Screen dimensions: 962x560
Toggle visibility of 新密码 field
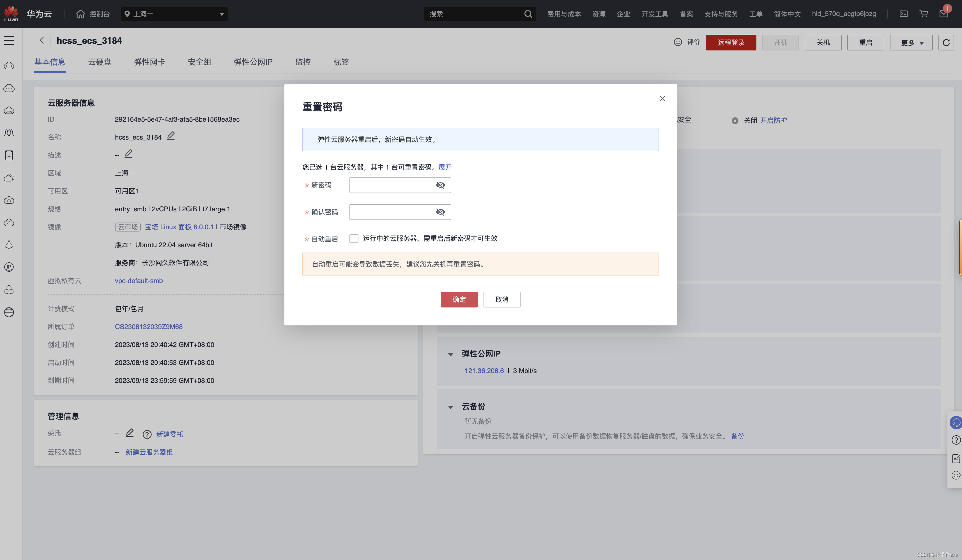coord(440,185)
